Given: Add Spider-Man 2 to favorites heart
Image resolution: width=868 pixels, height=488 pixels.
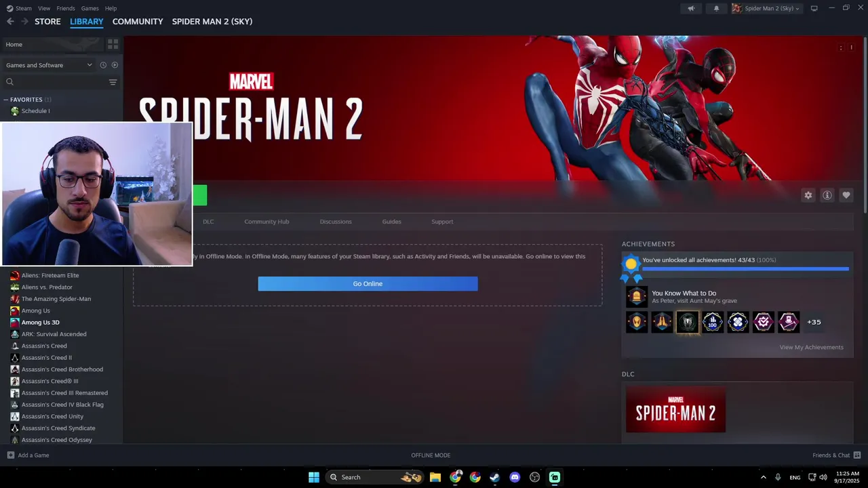Looking at the screenshot, I should click(846, 195).
